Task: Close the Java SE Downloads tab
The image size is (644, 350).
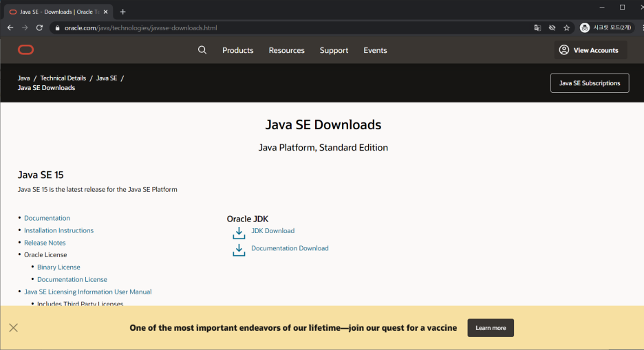Action: 105,12
